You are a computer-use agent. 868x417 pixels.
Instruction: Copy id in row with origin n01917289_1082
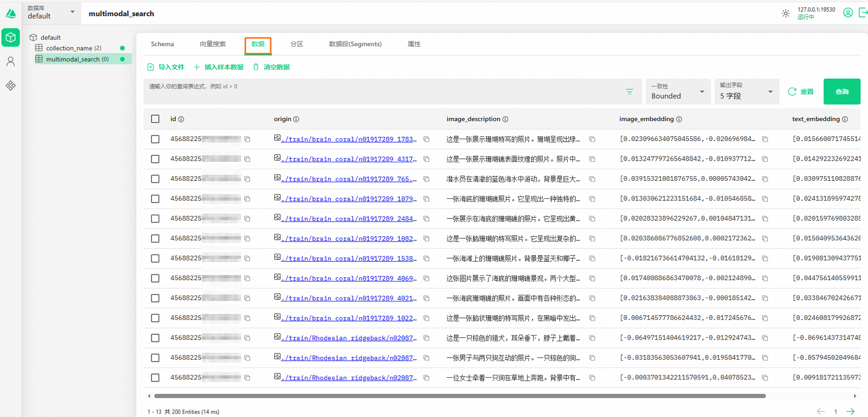[x=247, y=239]
